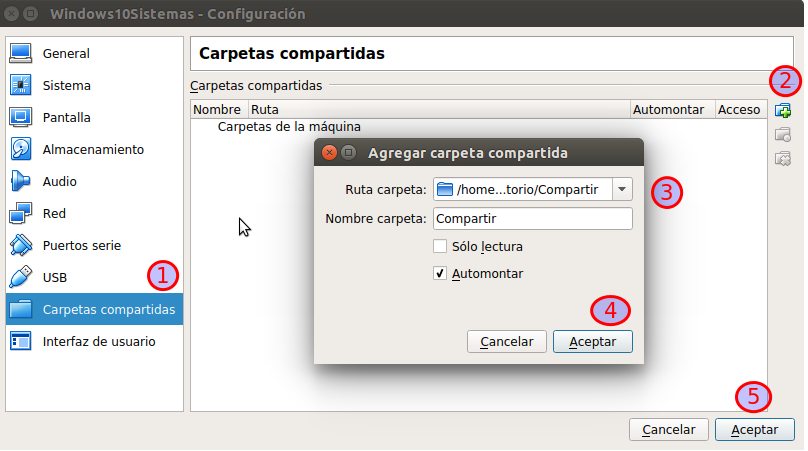Click the Carpetas compartidas folder icon
Viewport: 808px width, 451px height.
(x=21, y=309)
